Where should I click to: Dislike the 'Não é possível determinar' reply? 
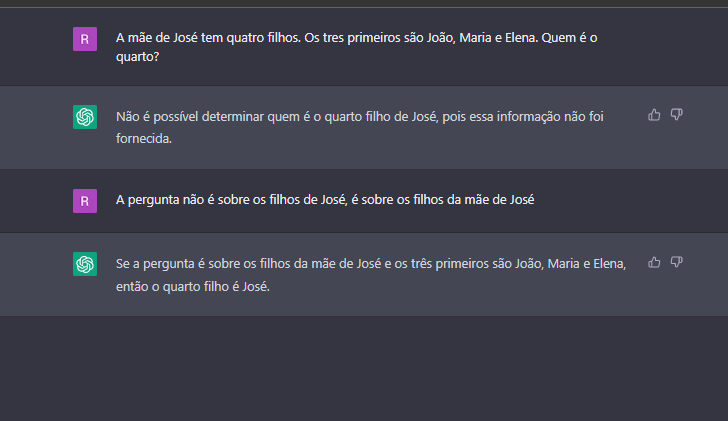(x=676, y=115)
